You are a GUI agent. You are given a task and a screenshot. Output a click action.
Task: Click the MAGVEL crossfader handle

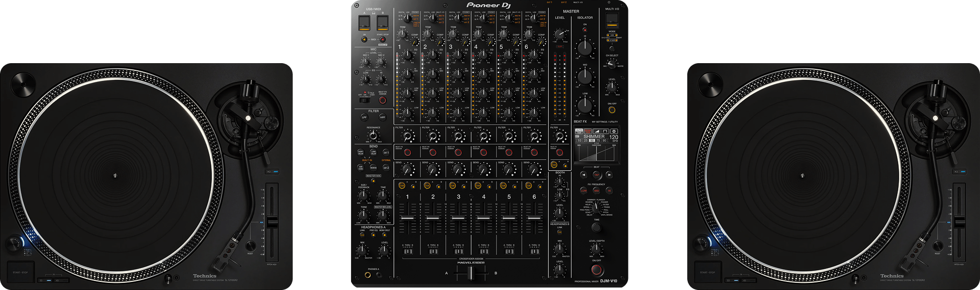471,273
